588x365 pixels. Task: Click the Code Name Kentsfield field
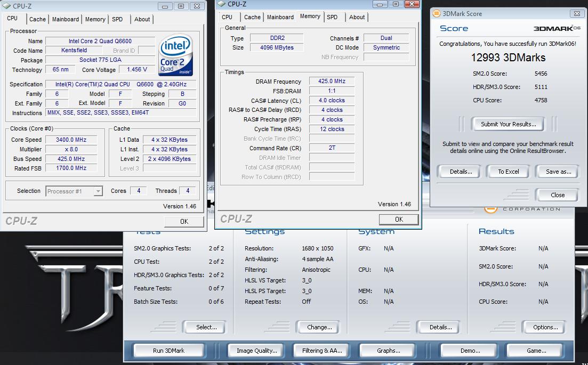click(x=74, y=50)
